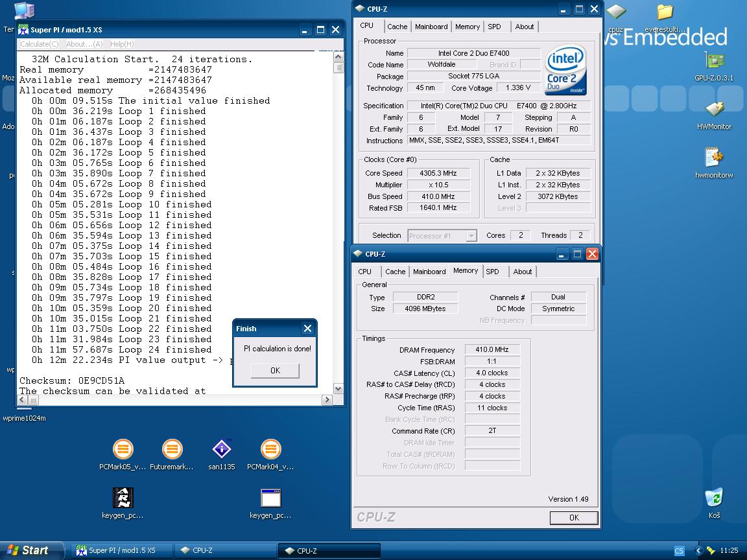Click the Multiplier value x 10.5

[x=438, y=185]
